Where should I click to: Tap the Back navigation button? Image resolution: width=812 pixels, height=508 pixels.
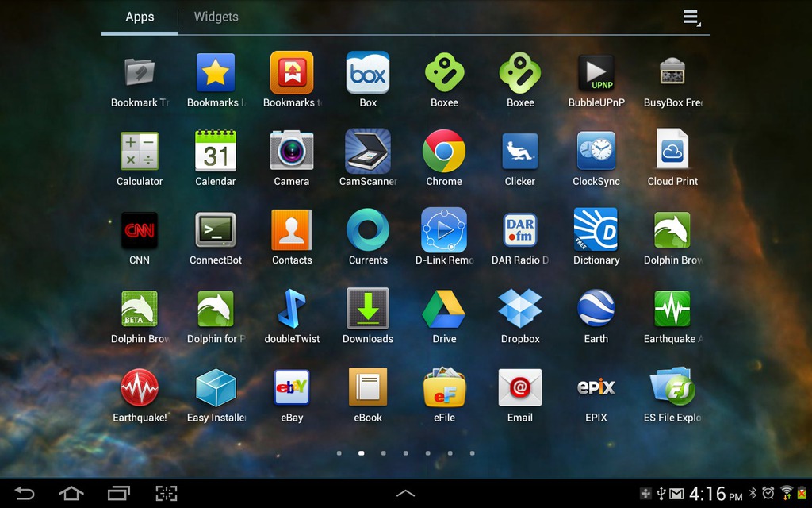tap(24, 493)
